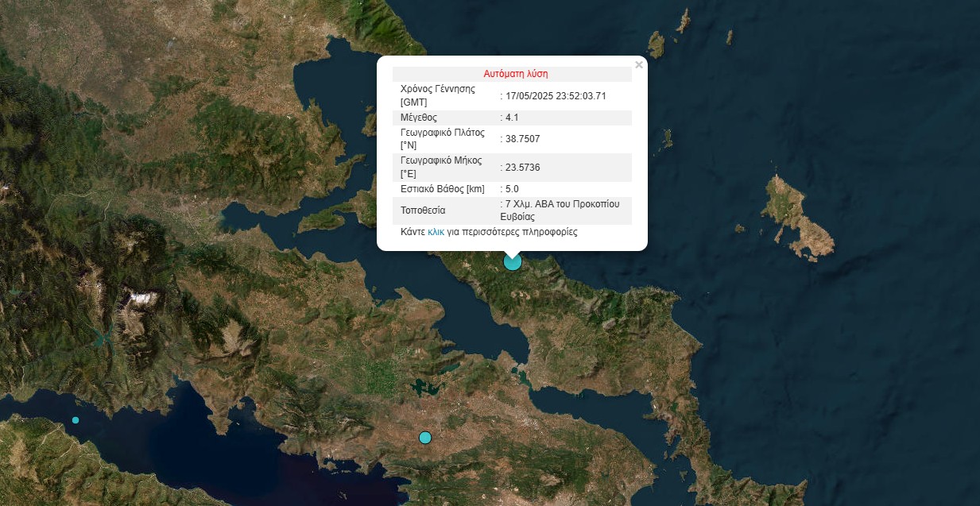980x506 pixels.
Task: Select the medium earthquake marker in the south
Action: (x=425, y=438)
